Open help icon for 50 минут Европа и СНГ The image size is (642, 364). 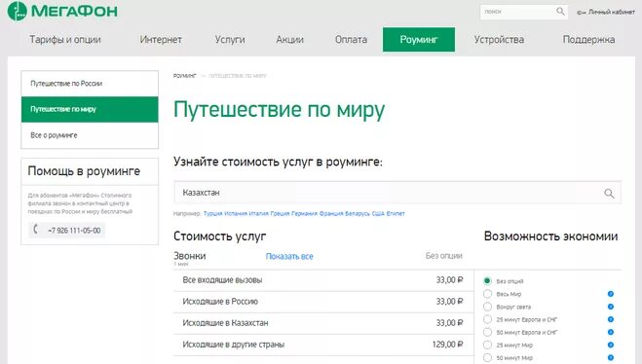coord(611,332)
